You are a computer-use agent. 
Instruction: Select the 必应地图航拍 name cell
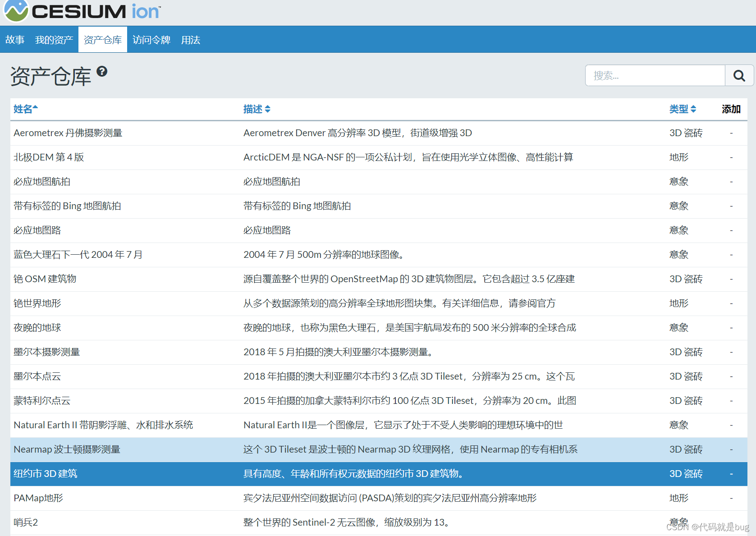pyautogui.click(x=42, y=182)
